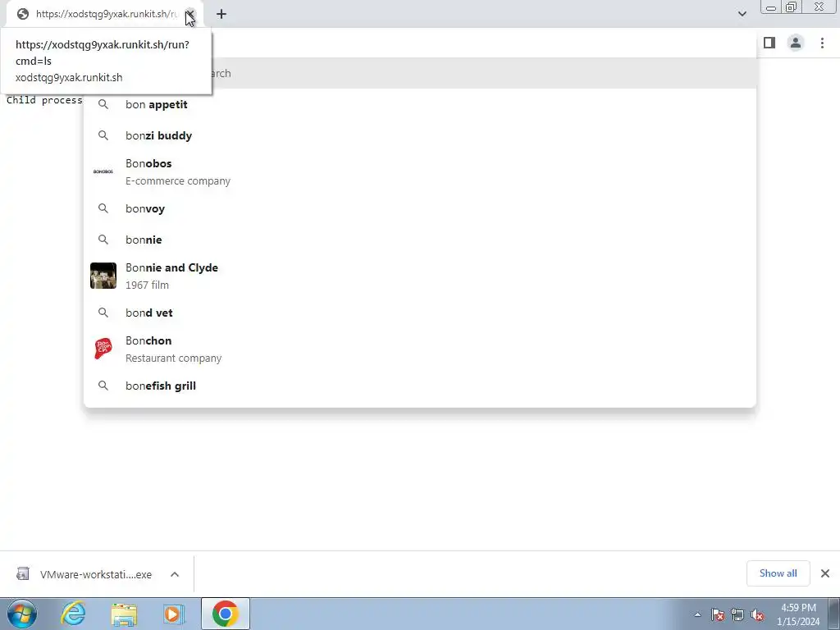Select suggestion 'bond vet'
The image size is (840, 630).
click(420, 313)
